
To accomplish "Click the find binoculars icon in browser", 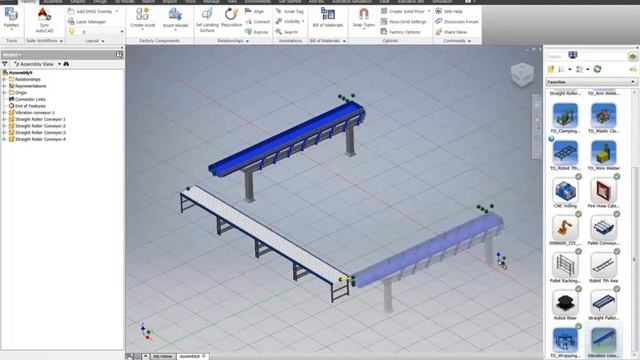I will coord(66,64).
